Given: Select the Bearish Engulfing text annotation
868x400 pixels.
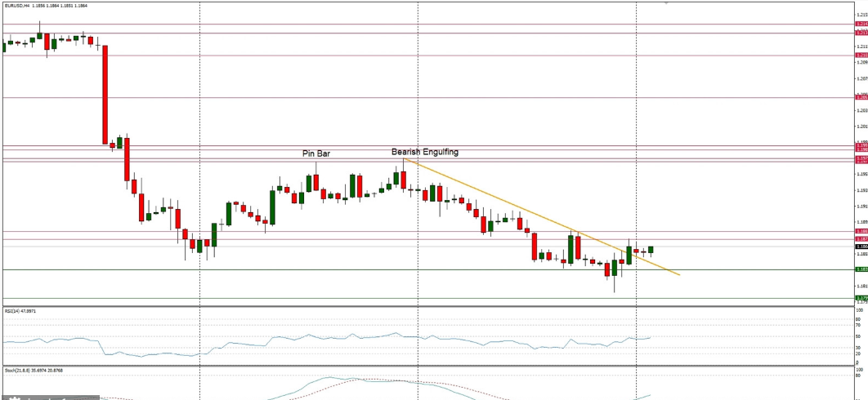Looking at the screenshot, I should [x=424, y=152].
